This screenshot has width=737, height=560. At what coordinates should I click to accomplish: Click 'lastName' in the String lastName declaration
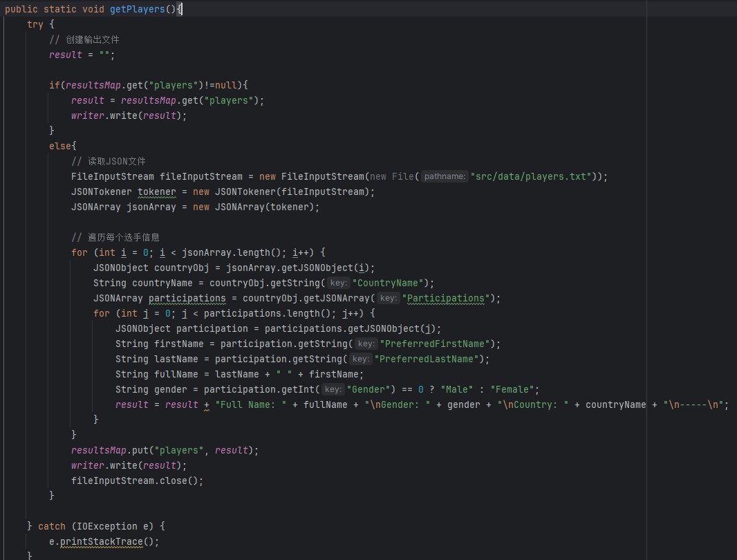pyautogui.click(x=176, y=359)
